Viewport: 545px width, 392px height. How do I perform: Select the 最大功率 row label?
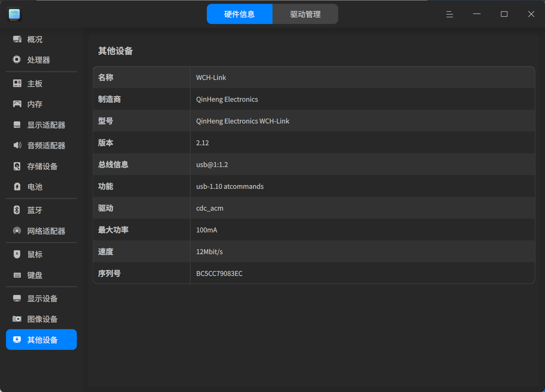click(113, 230)
